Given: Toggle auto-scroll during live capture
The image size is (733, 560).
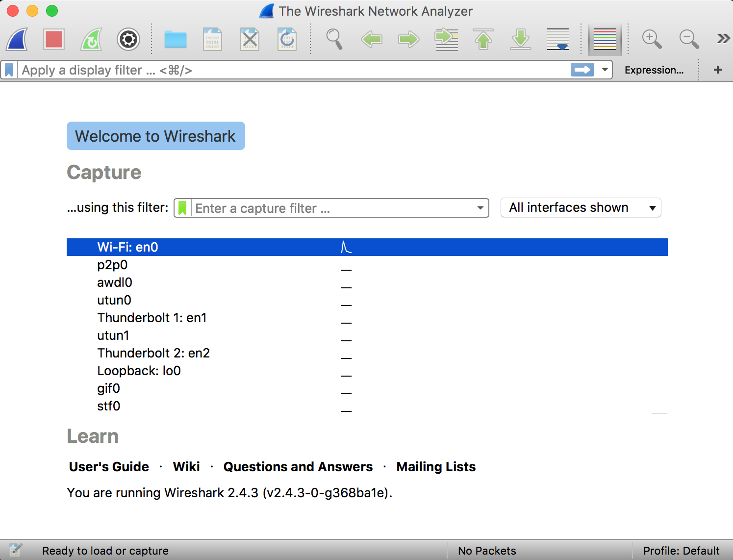Looking at the screenshot, I should pyautogui.click(x=558, y=39).
